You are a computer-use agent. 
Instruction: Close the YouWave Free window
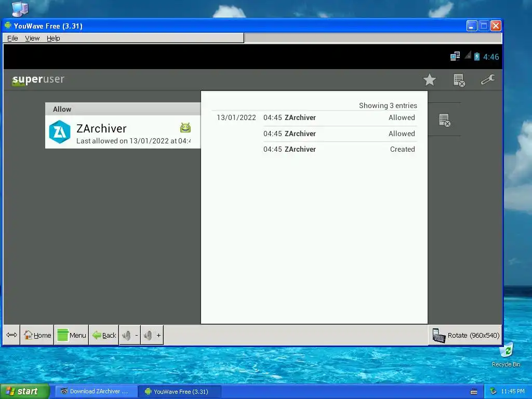click(x=496, y=26)
